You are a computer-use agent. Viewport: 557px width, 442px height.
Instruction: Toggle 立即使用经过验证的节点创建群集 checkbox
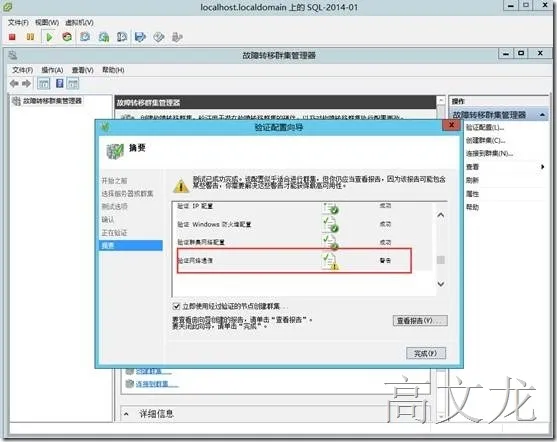coord(176,306)
